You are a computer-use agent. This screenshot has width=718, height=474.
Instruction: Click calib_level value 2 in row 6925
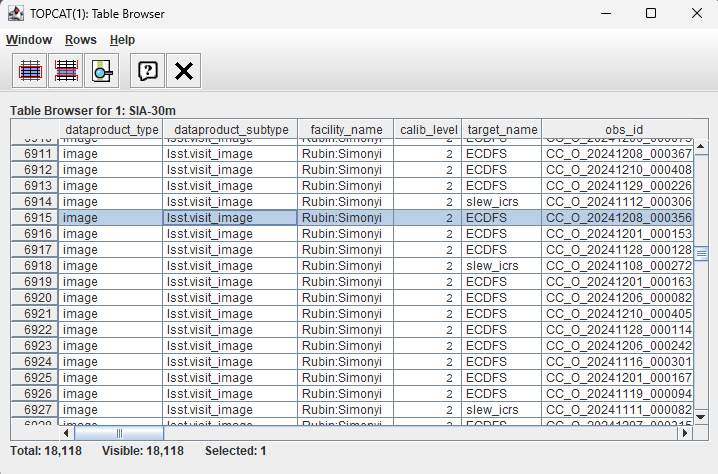(x=428, y=378)
